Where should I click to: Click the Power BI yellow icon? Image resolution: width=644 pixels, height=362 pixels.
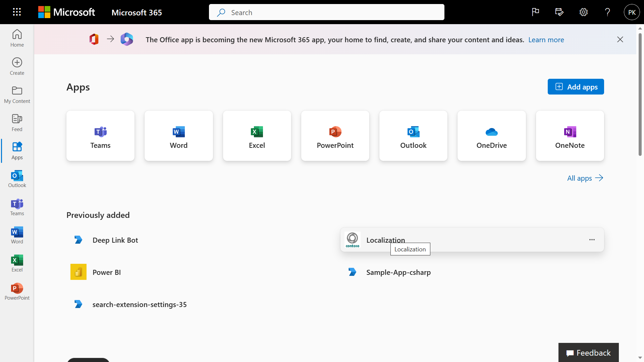[78, 272]
